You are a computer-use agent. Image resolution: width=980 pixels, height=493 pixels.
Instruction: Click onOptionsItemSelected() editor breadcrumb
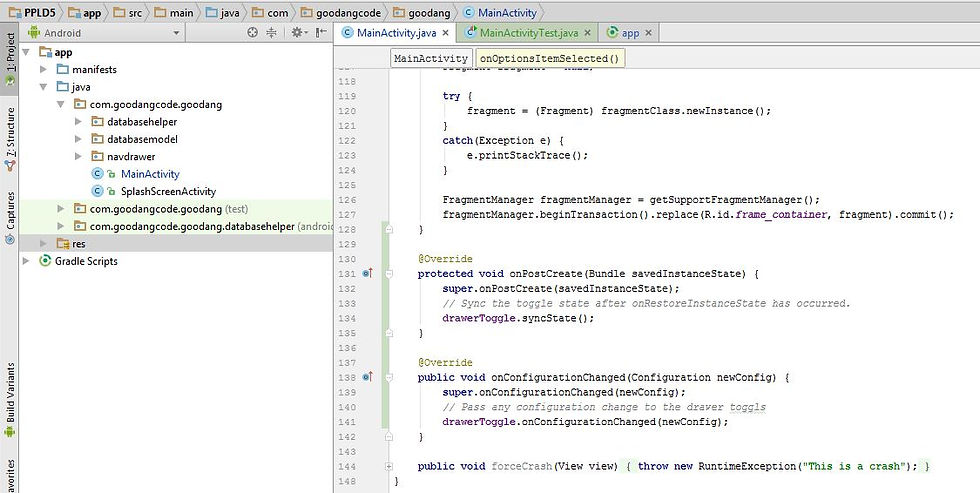tap(549, 58)
